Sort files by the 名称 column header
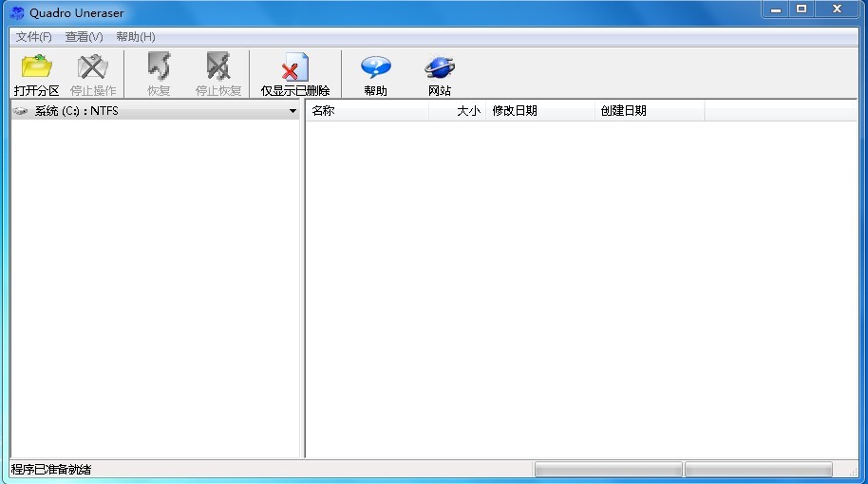Viewport: 868px width, 484px height. pos(367,111)
